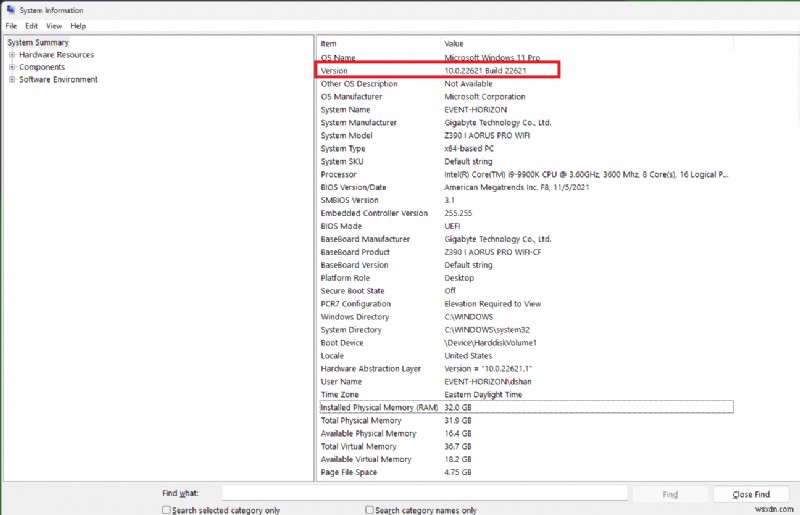Enable Search category names only checkbox

point(369,509)
